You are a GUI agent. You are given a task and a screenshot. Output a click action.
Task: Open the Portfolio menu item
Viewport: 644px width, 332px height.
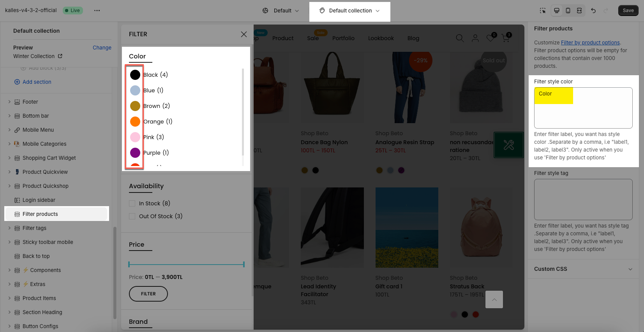click(343, 38)
